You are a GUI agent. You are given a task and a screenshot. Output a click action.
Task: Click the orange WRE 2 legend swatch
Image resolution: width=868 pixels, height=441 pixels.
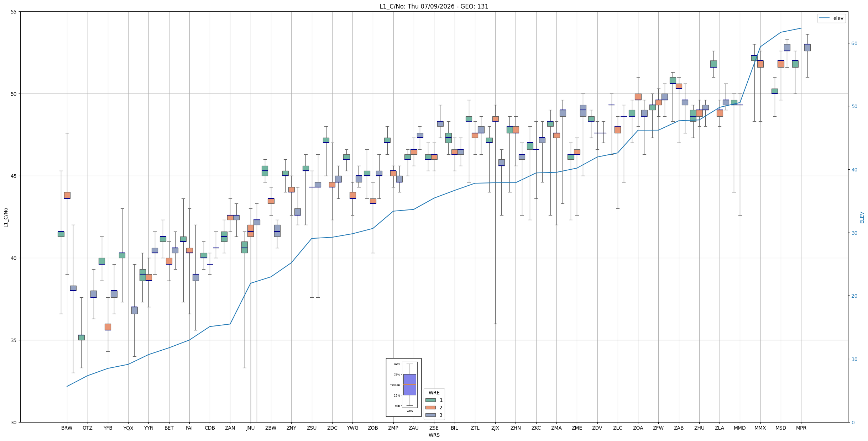pyautogui.click(x=430, y=408)
